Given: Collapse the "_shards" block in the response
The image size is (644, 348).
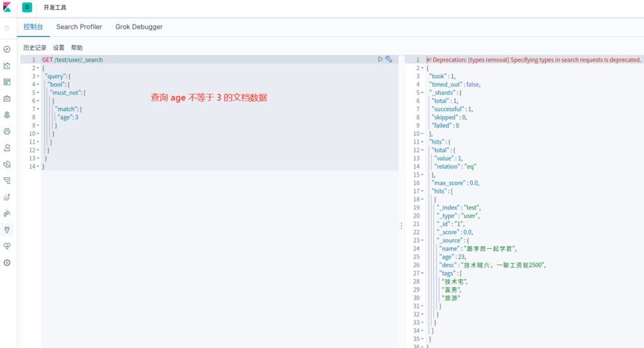Looking at the screenshot, I should 423,92.
